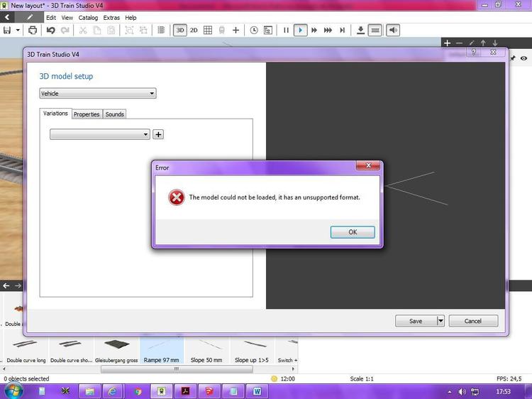The image size is (532, 399).
Task: Toggle the track display icon
Action: [375, 31]
